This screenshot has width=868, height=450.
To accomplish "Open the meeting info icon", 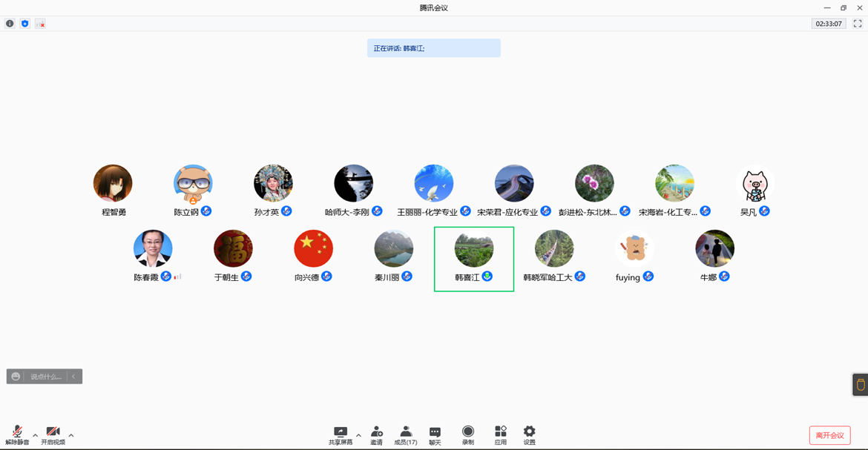I will (10, 24).
